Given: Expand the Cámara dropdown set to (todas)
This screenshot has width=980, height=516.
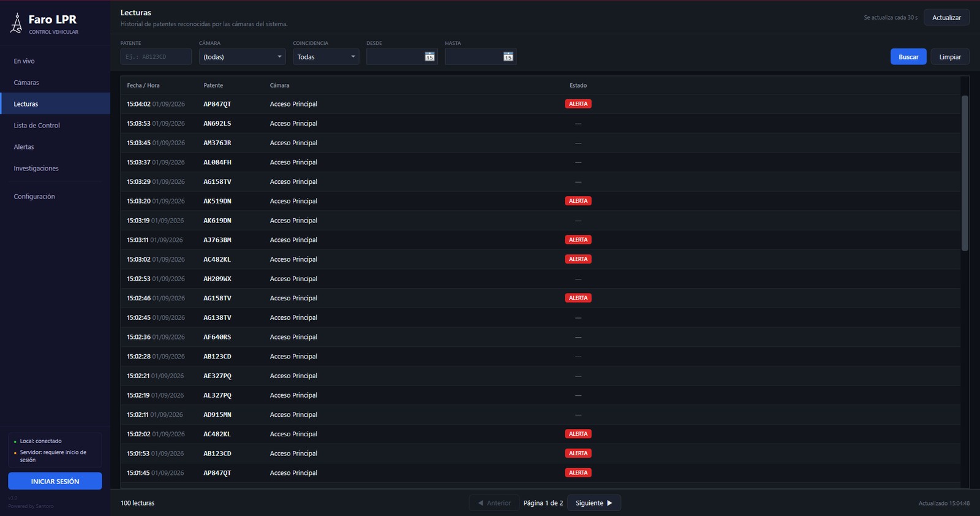Looking at the screenshot, I should point(243,57).
